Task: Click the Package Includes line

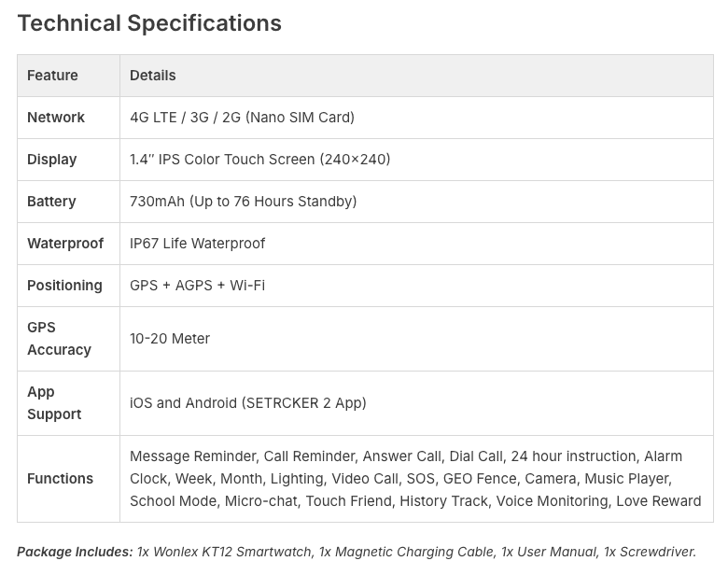Action: coord(357,552)
